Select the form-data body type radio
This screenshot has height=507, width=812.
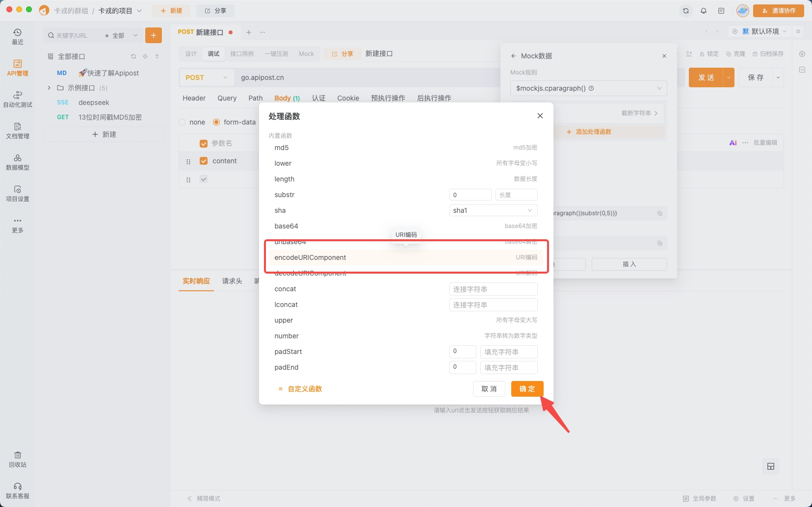click(216, 122)
